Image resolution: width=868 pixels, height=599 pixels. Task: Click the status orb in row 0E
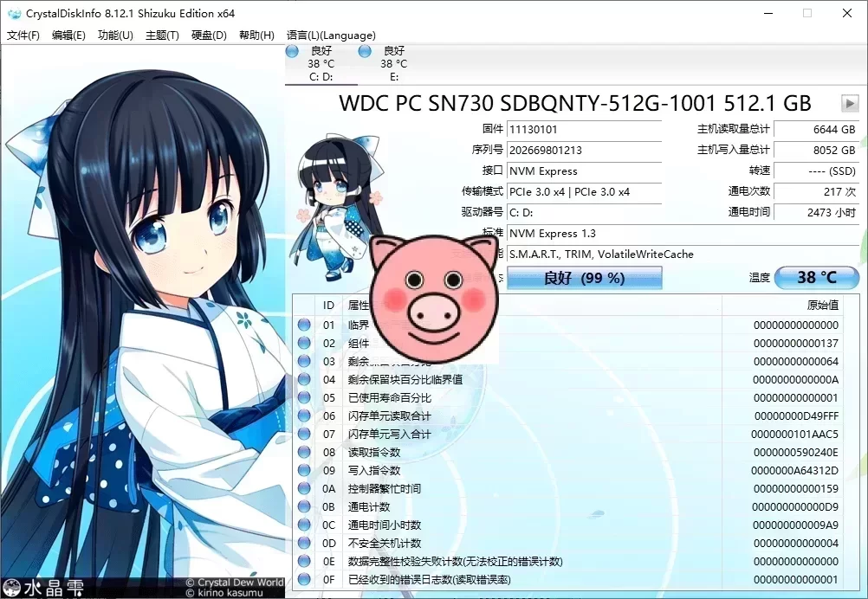click(x=304, y=562)
